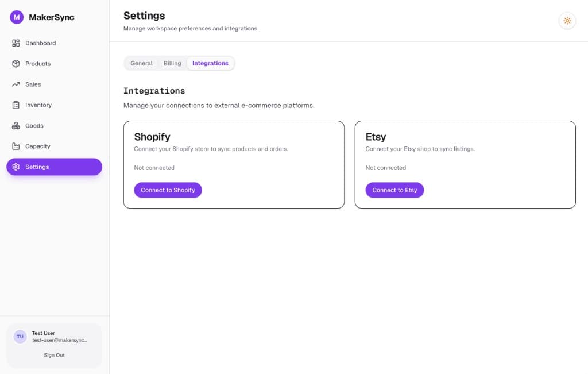Open the Sales analytics page
The image size is (588, 374).
tap(16, 84)
